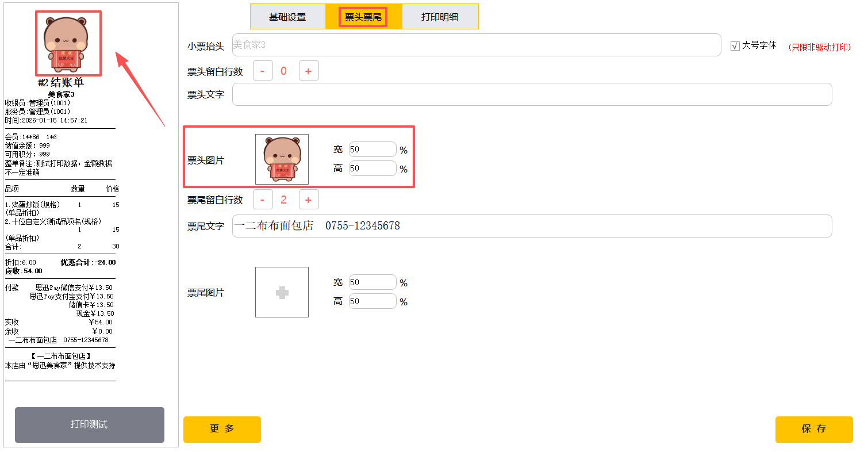Increase 票头留白行数 with plus button
The image size is (868, 452).
(308, 71)
